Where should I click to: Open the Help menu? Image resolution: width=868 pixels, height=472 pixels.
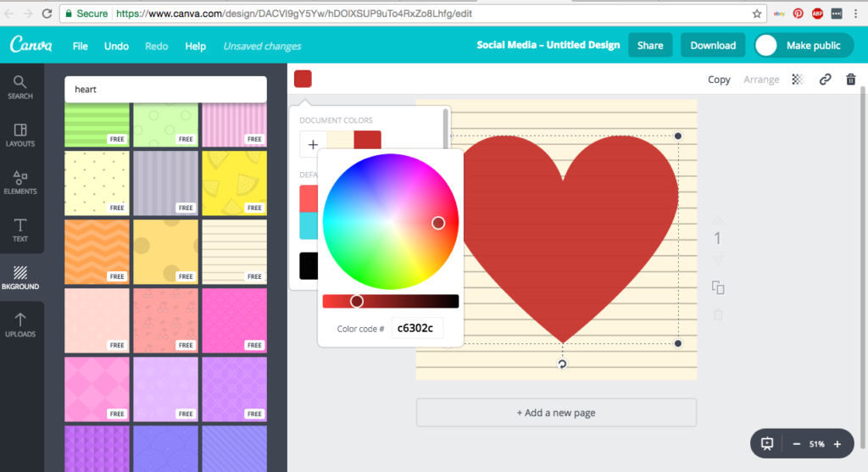196,46
